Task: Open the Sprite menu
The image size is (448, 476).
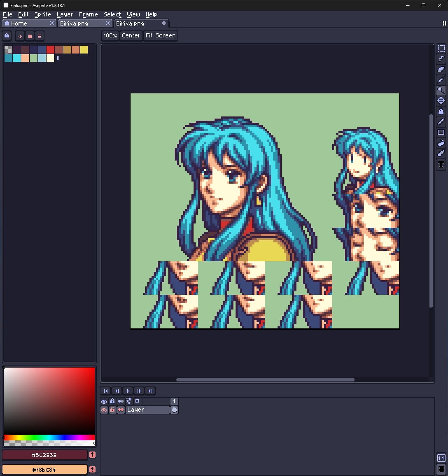Action: [x=43, y=14]
